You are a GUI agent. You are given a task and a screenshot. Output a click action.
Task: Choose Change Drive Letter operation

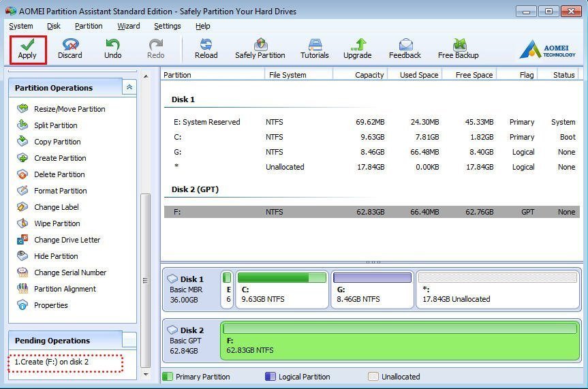[59, 240]
